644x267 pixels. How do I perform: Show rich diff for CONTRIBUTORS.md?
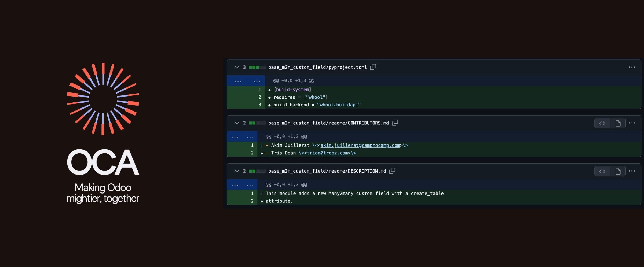click(x=618, y=123)
